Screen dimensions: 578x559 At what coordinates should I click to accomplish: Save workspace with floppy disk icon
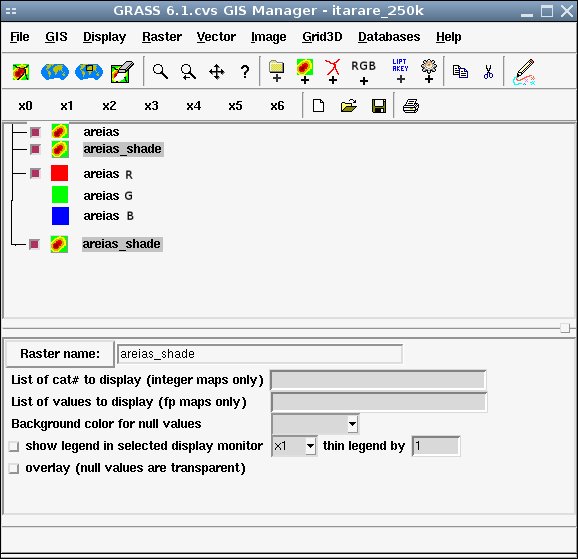[x=379, y=106]
